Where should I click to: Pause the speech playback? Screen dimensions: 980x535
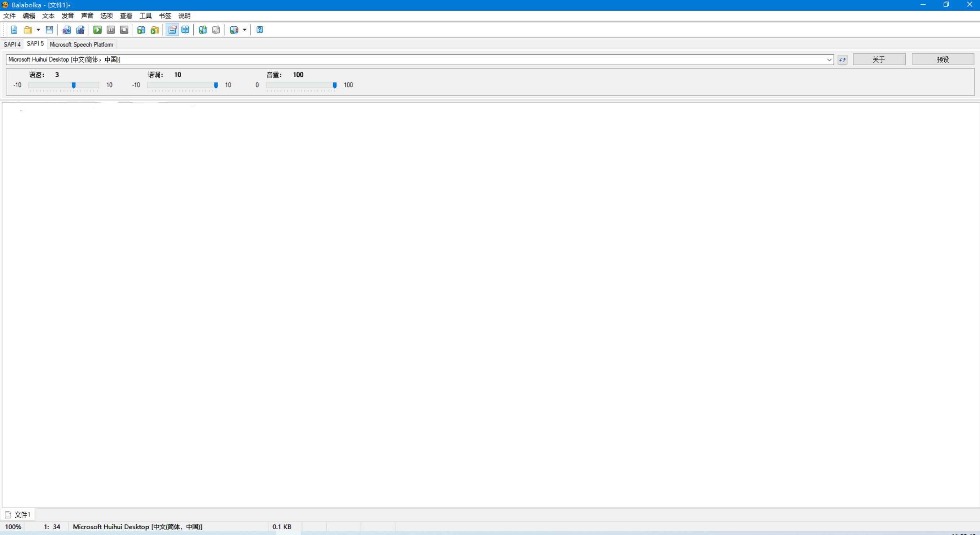coord(111,30)
